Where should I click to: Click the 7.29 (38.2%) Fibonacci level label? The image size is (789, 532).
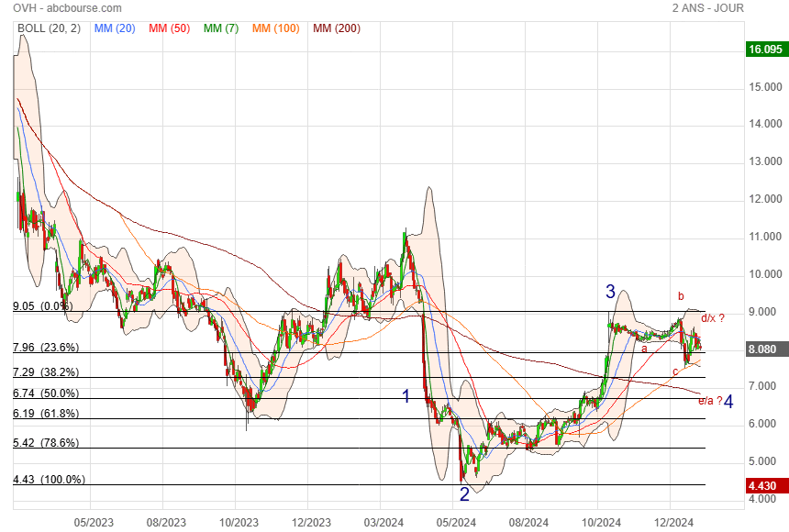(x=46, y=372)
